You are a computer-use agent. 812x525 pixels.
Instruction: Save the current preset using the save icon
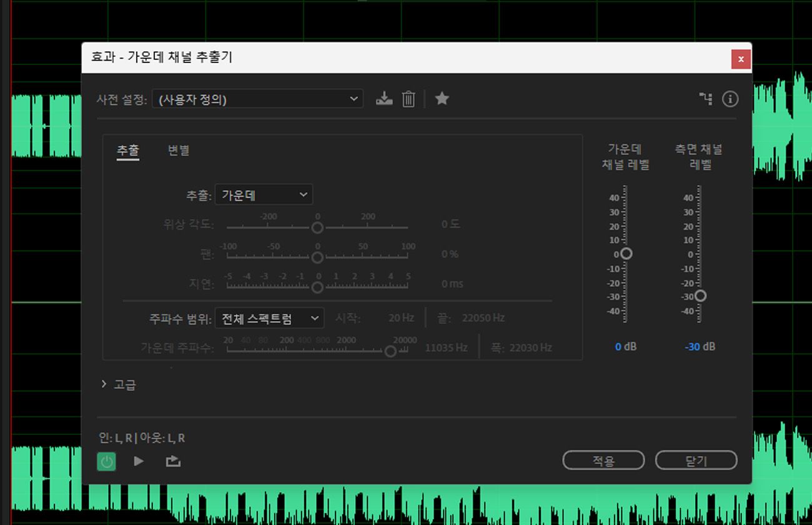coord(384,98)
